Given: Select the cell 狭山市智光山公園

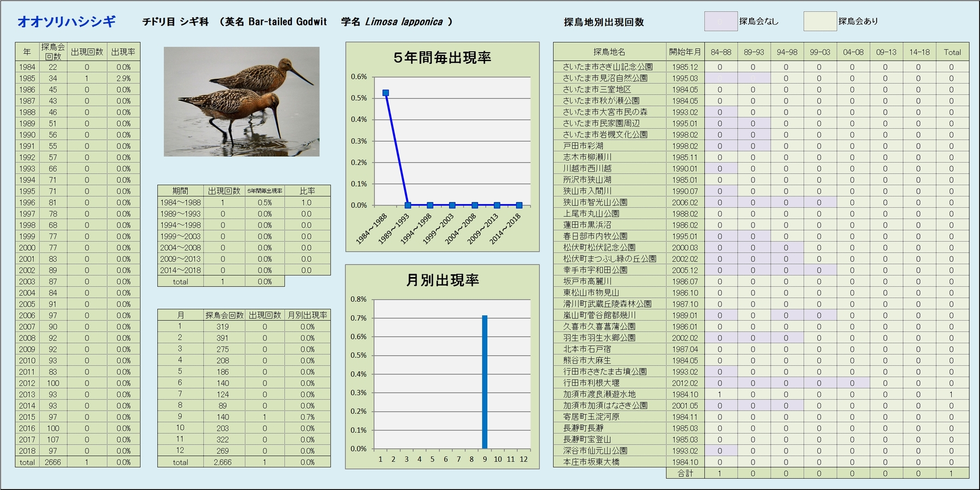Looking at the screenshot, I should pos(609,203).
